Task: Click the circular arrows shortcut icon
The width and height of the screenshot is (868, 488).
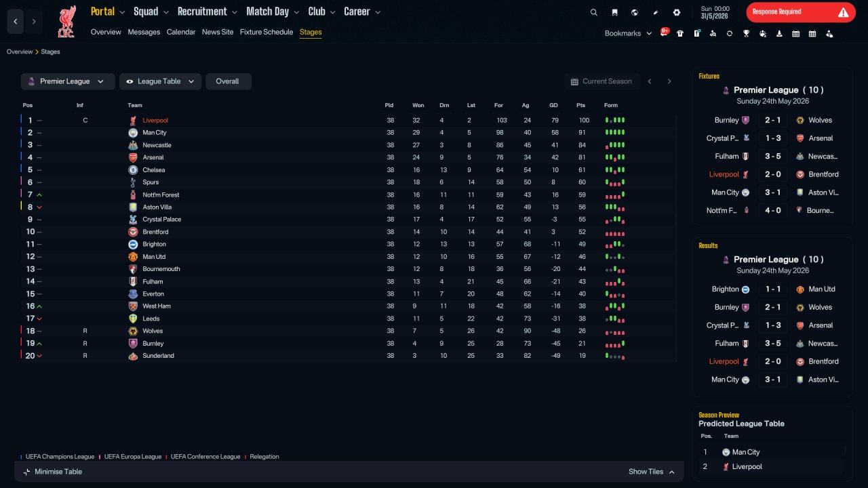Action: coord(730,33)
